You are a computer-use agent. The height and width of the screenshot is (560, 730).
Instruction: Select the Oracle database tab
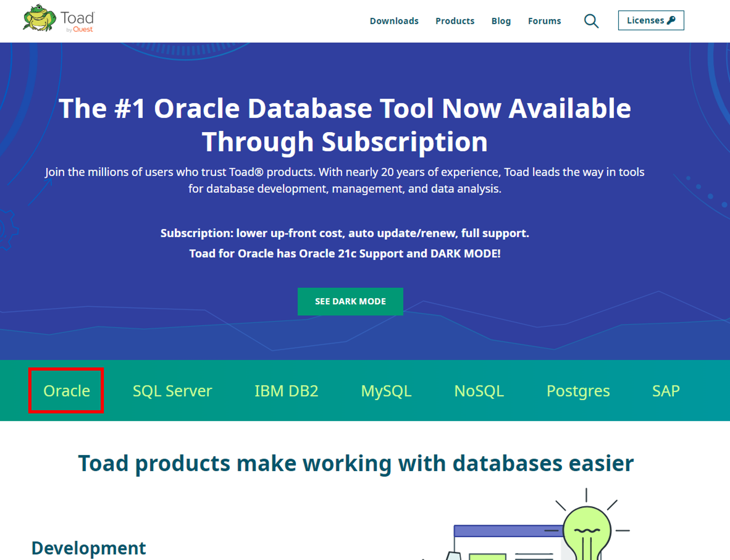coord(66,391)
